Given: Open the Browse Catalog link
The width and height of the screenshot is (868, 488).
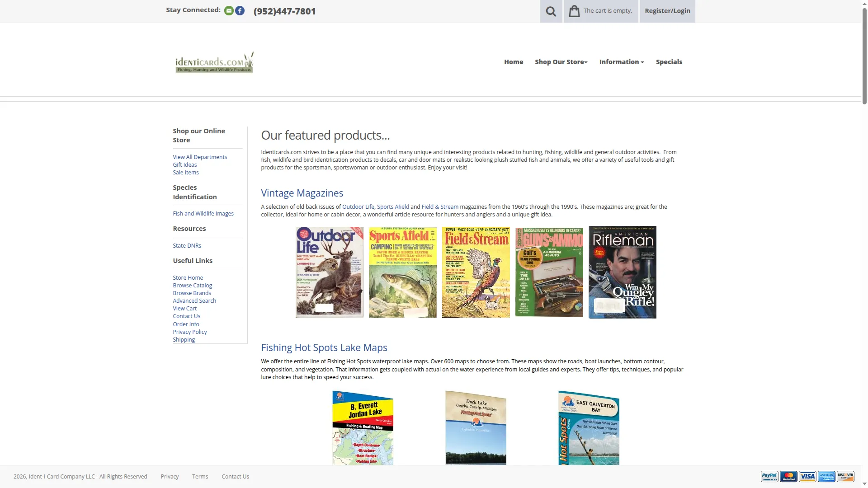Looking at the screenshot, I should [x=192, y=285].
